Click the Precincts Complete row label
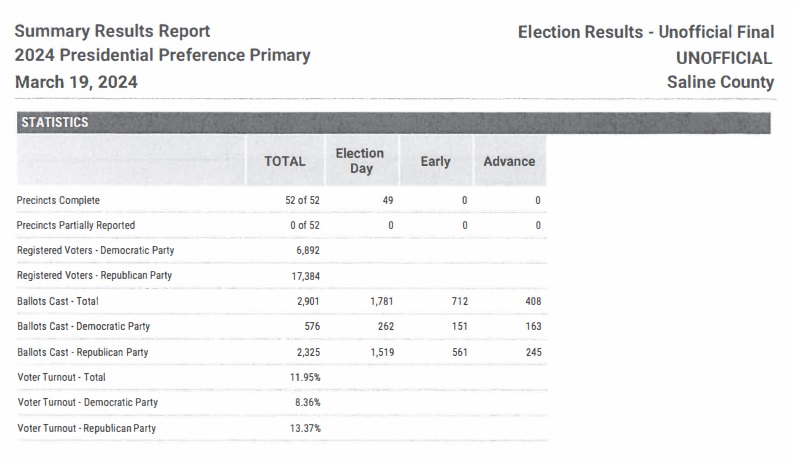 [x=58, y=200]
